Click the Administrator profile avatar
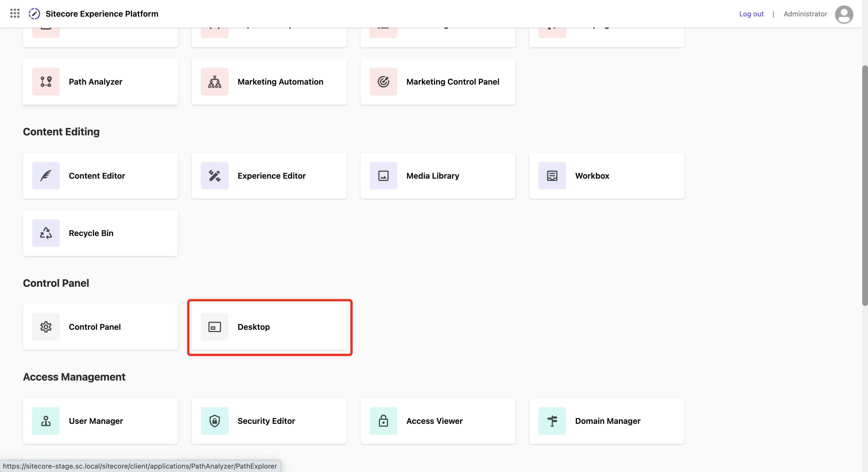This screenshot has width=868, height=472. point(844,14)
